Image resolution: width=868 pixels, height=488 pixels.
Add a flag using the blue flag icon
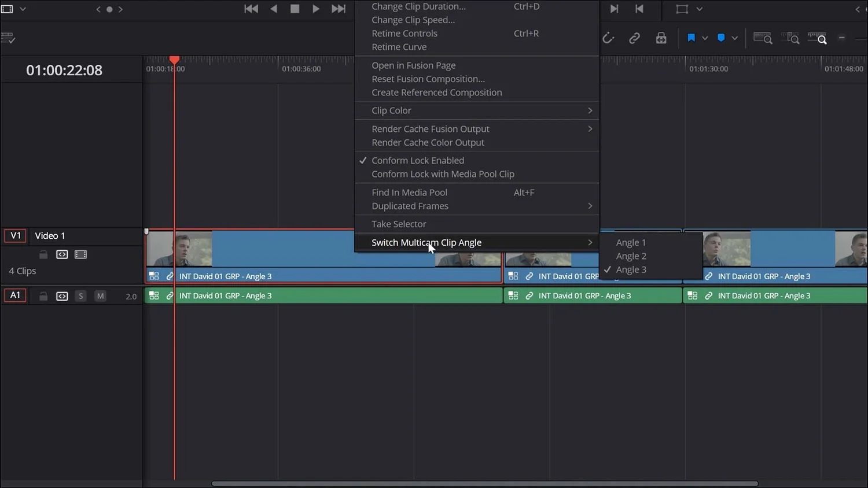click(x=691, y=38)
